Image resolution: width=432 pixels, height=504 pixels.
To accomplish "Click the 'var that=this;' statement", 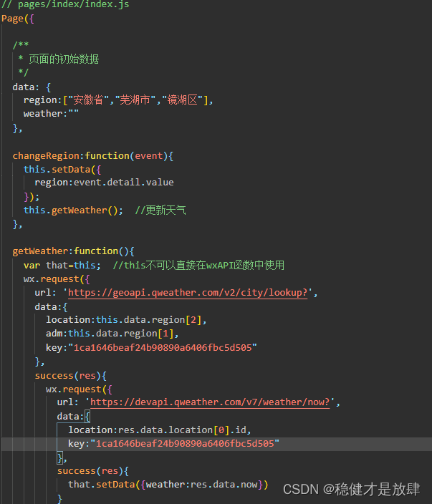I will [x=62, y=265].
